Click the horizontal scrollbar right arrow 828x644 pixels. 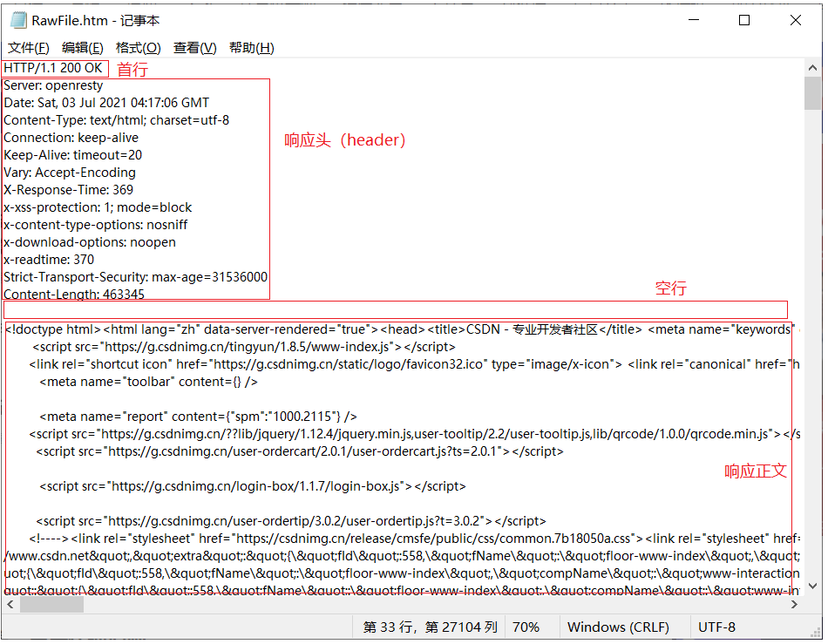pos(794,605)
